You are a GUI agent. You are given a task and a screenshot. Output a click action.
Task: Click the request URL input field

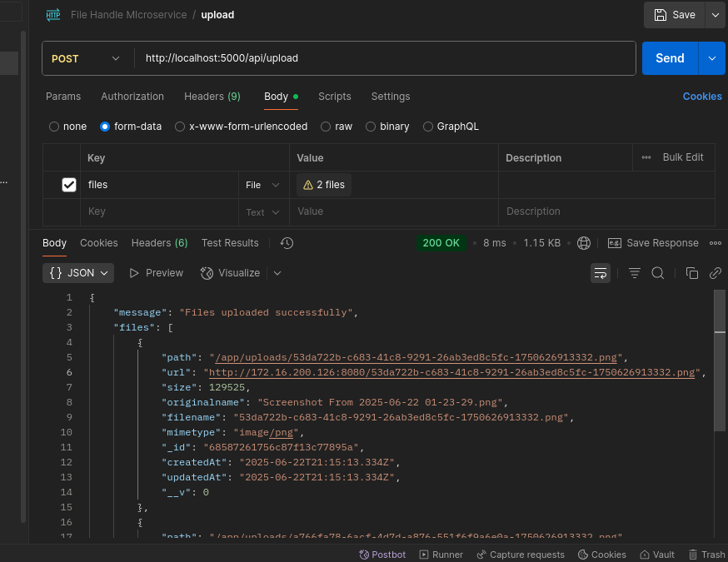click(x=383, y=58)
